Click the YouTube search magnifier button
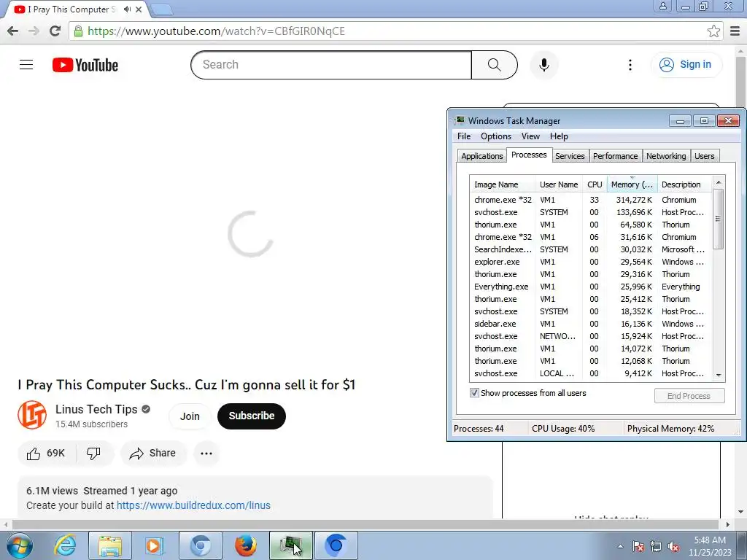This screenshot has width=747, height=560. 494,65
